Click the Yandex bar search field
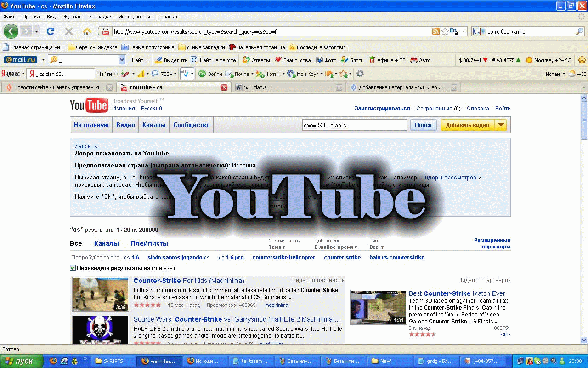 [61, 74]
